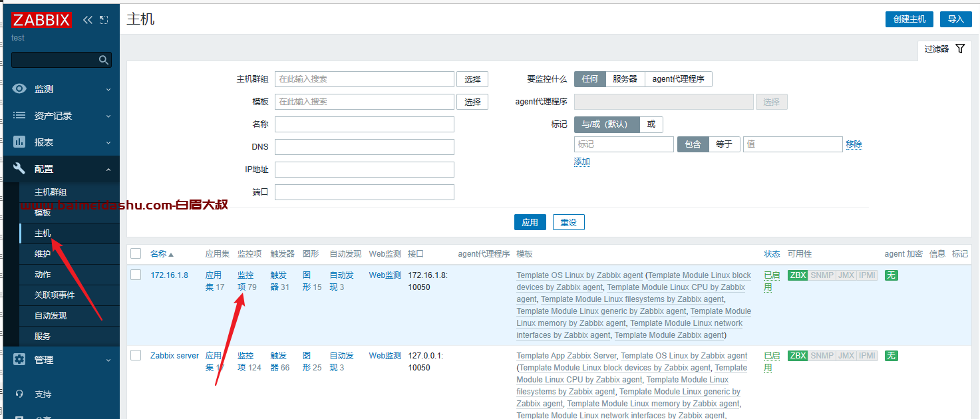The image size is (980, 419).
Task: Open 关联项事件 in sidebar
Action: [x=69, y=295]
